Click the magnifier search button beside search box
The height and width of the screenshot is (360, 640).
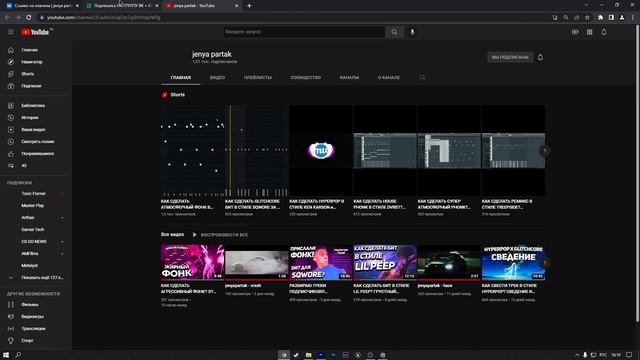pos(394,32)
